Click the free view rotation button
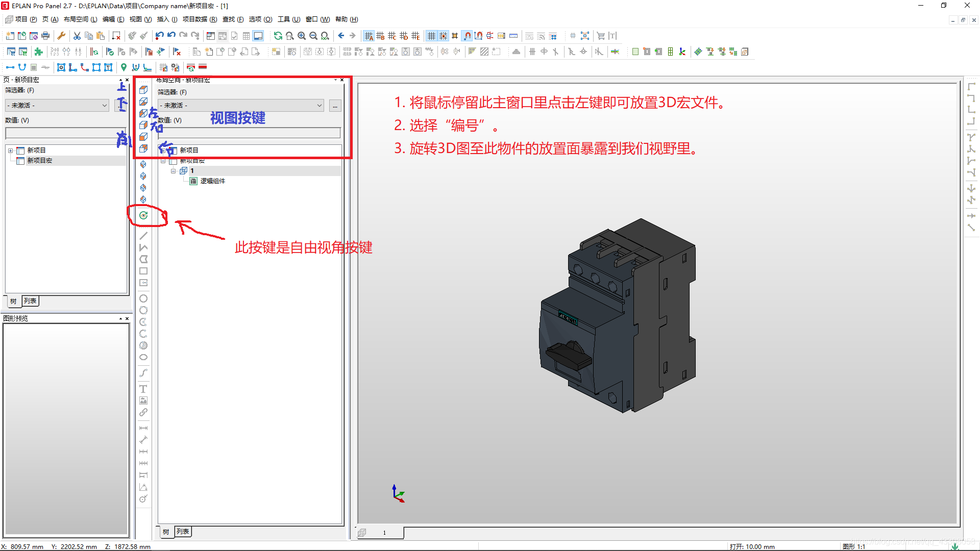The width and height of the screenshot is (980, 551). (x=143, y=215)
